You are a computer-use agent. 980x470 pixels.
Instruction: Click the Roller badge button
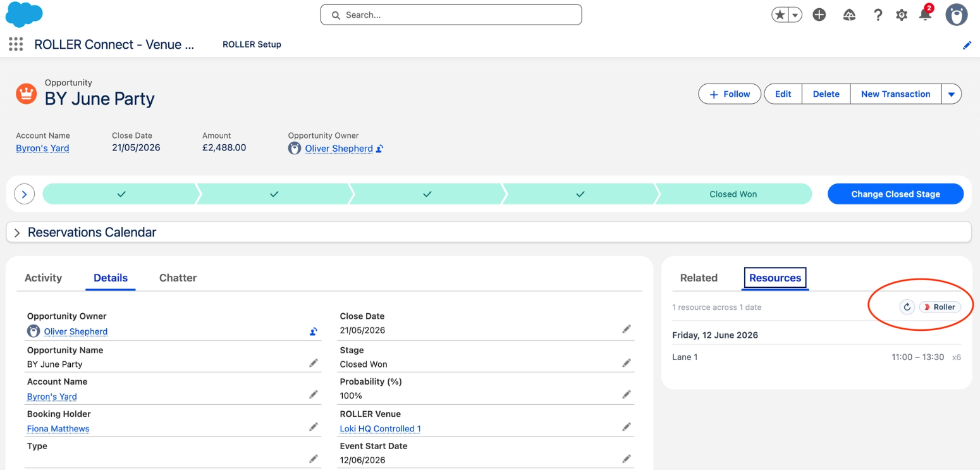(x=940, y=307)
